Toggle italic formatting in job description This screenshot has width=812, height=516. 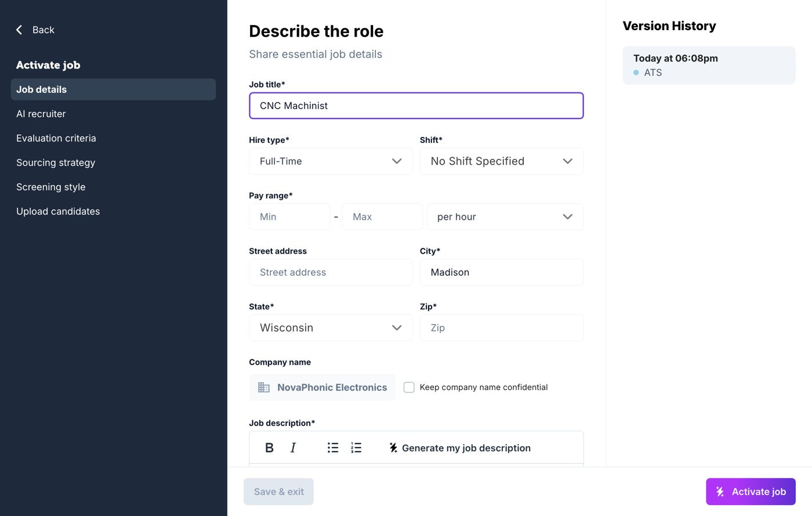pos(293,448)
